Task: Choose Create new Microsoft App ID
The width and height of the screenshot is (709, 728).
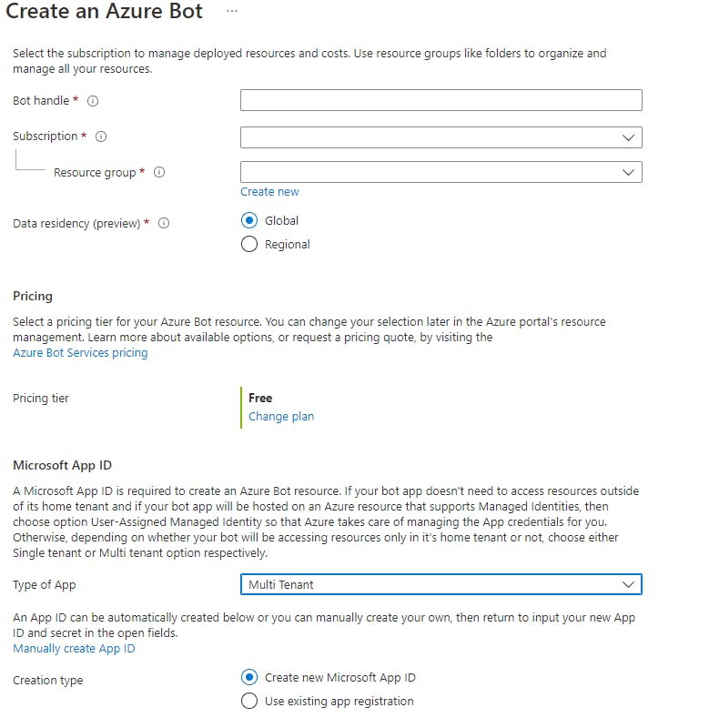Action: [249, 677]
